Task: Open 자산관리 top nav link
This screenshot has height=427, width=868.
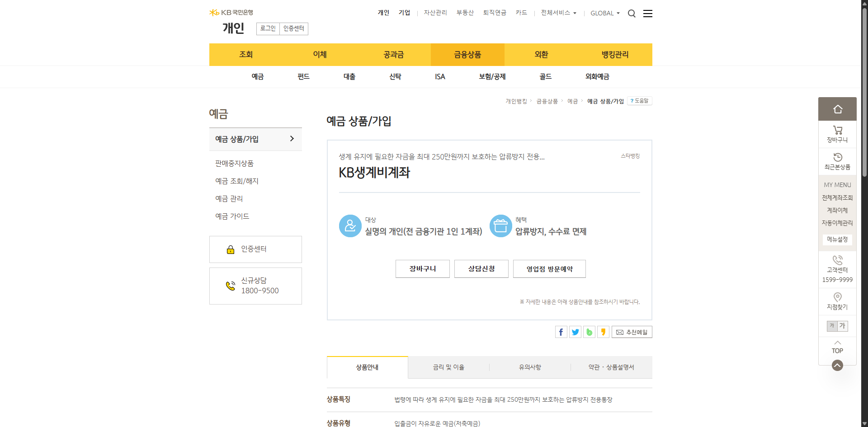Action: coord(435,13)
